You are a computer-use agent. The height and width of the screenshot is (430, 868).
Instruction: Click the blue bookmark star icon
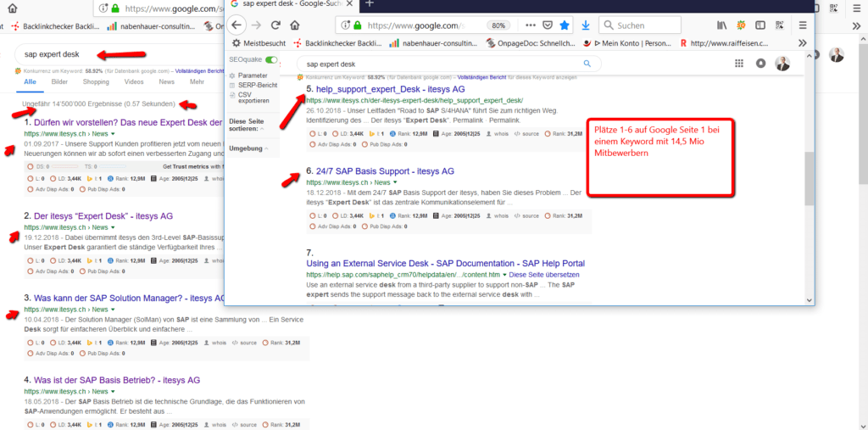(x=565, y=25)
